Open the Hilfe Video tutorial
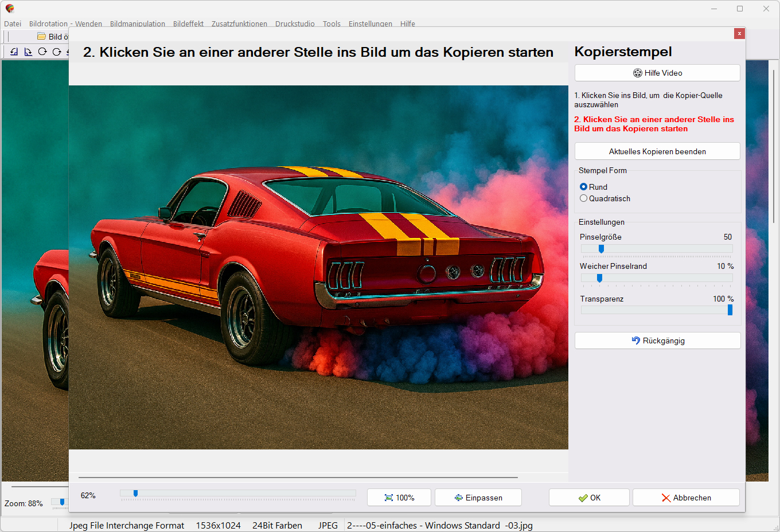 point(657,73)
